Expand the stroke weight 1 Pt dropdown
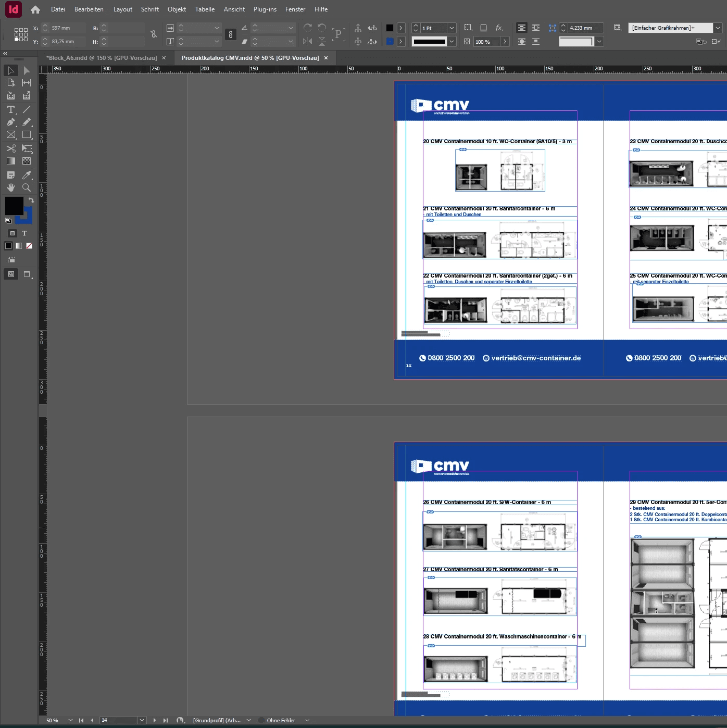The width and height of the screenshot is (727, 728). coord(452,28)
